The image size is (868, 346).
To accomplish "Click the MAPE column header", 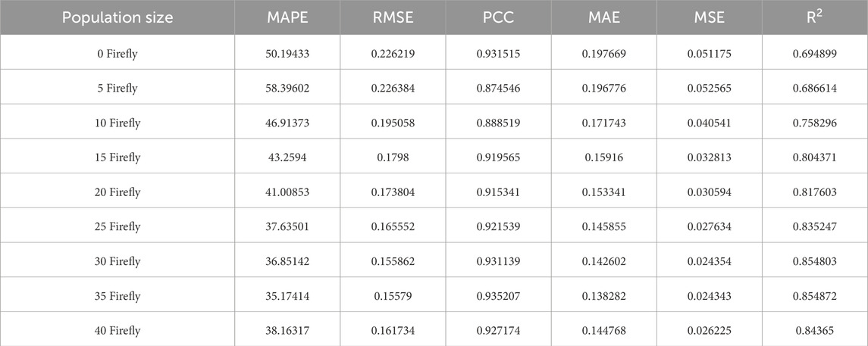I will tap(287, 17).
